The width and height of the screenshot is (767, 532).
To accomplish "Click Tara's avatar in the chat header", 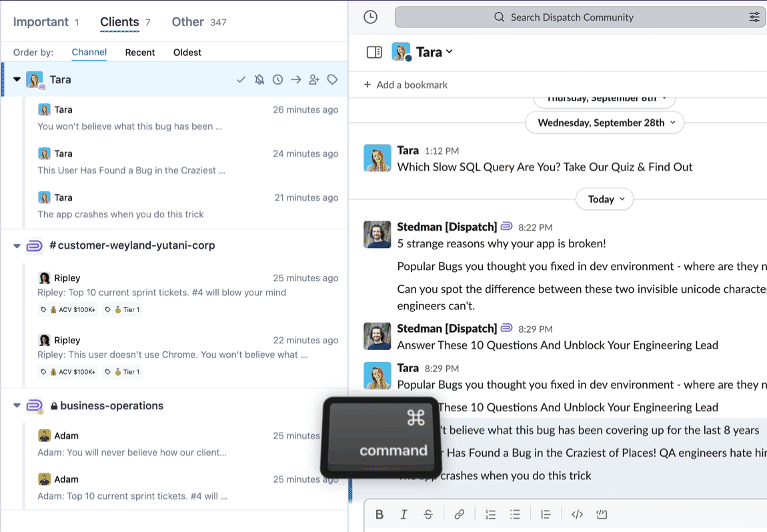I will point(402,52).
